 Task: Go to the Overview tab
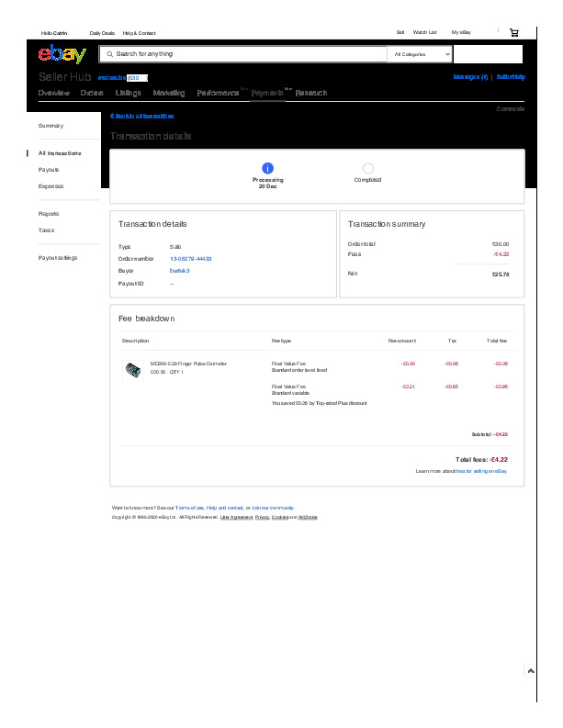53,93
